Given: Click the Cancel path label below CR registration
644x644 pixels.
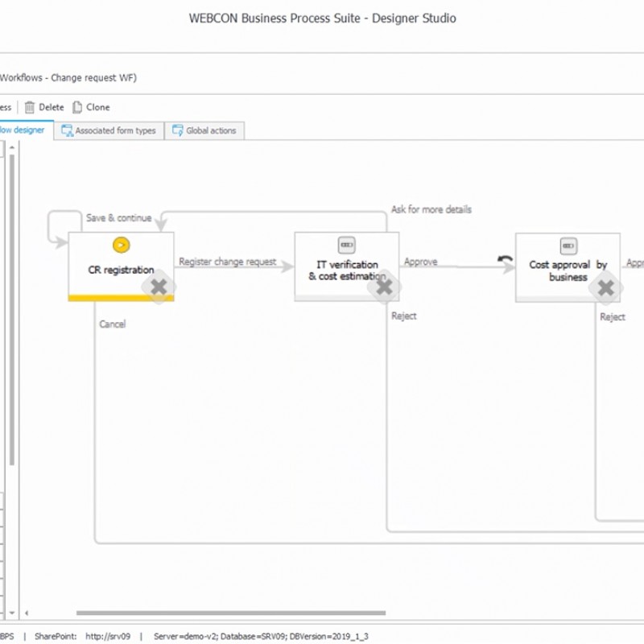Looking at the screenshot, I should click(x=113, y=324).
